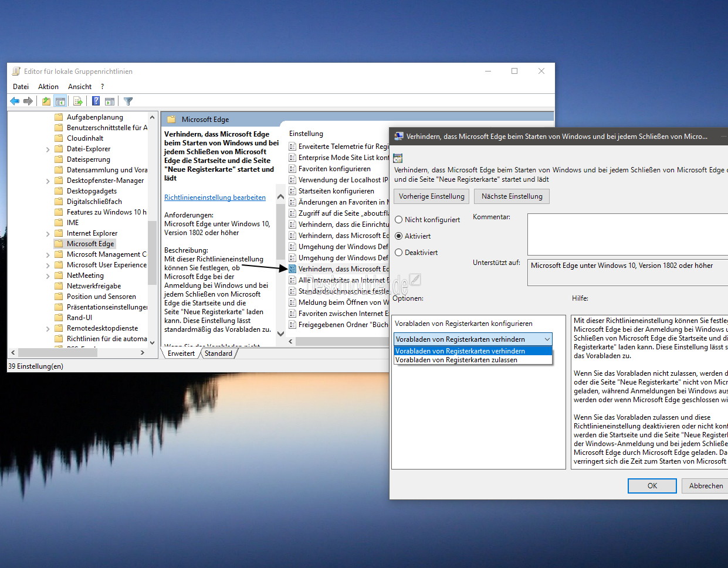Screen dimensions: 728x568
Task: Expand the Microsoft User Experience node
Action: 48,266
